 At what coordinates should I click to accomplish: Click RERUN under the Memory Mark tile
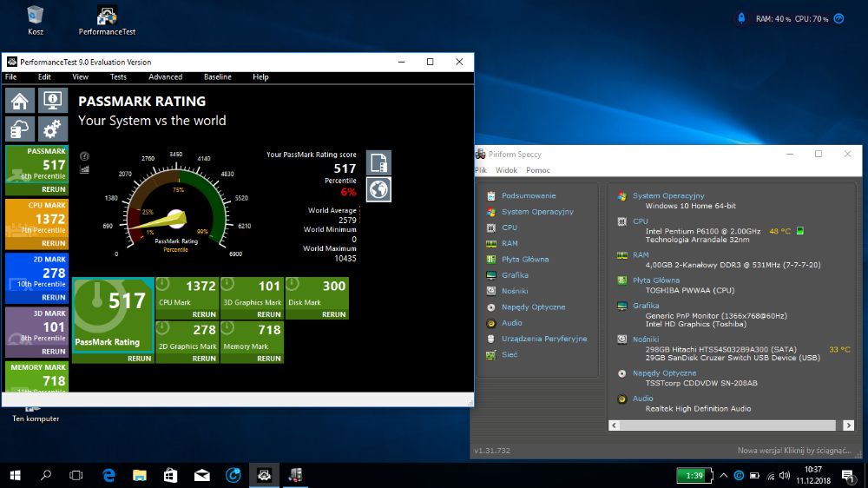coord(269,359)
